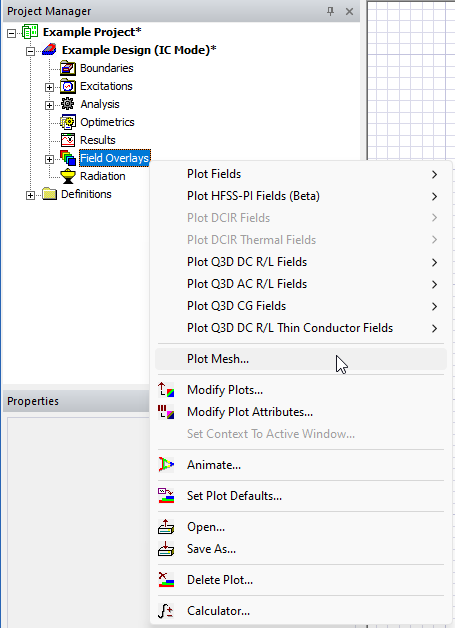
Task: Select Example Design (IC Mode) label
Action: pos(139,50)
